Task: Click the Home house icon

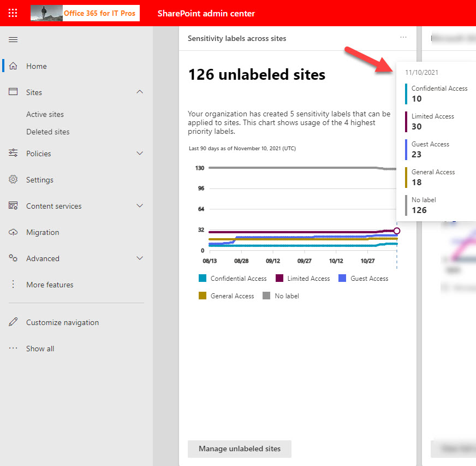Action: click(14, 66)
